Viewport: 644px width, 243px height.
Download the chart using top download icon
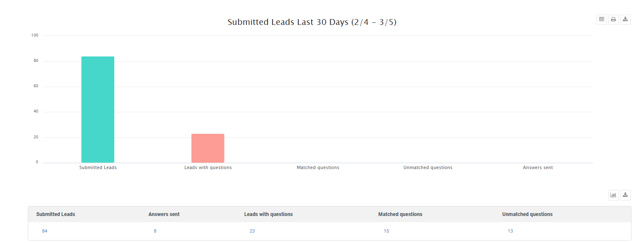click(625, 20)
